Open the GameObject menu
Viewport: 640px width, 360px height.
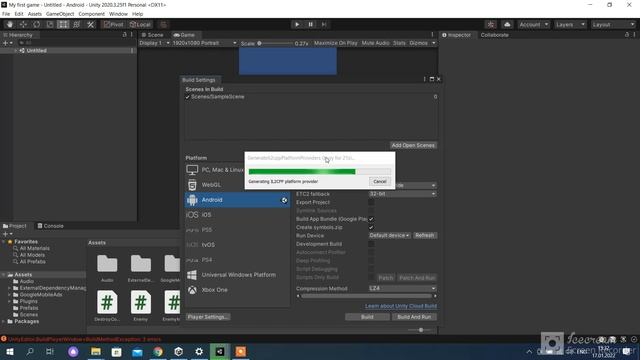pyautogui.click(x=60, y=14)
